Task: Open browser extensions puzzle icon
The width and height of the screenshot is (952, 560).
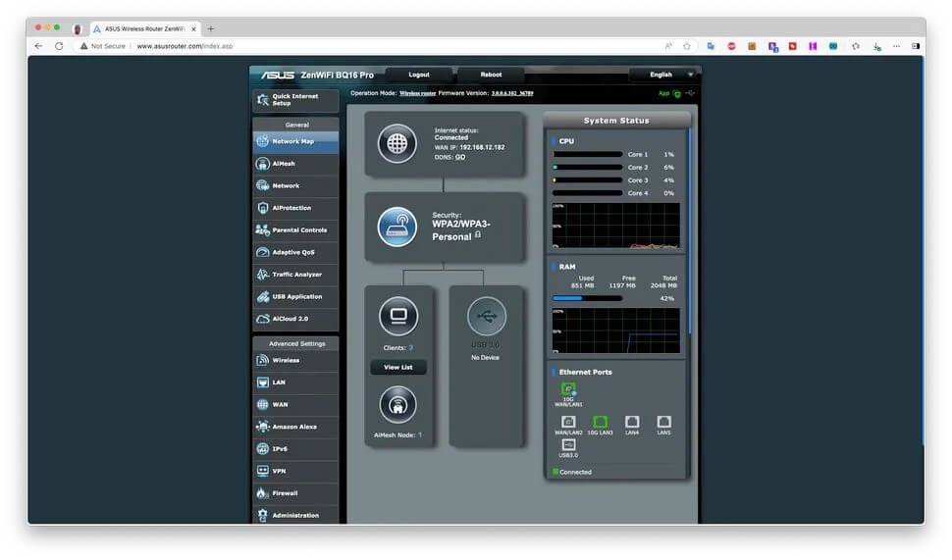Action: [856, 46]
